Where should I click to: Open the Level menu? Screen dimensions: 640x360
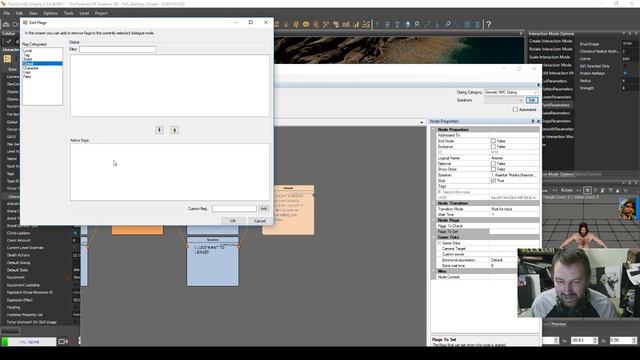pos(84,13)
